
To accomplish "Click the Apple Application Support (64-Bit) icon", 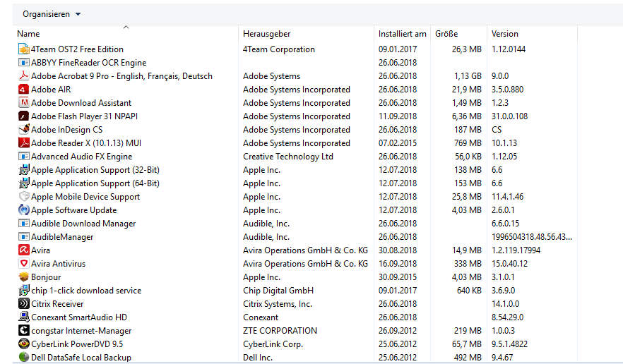I will point(24,183).
